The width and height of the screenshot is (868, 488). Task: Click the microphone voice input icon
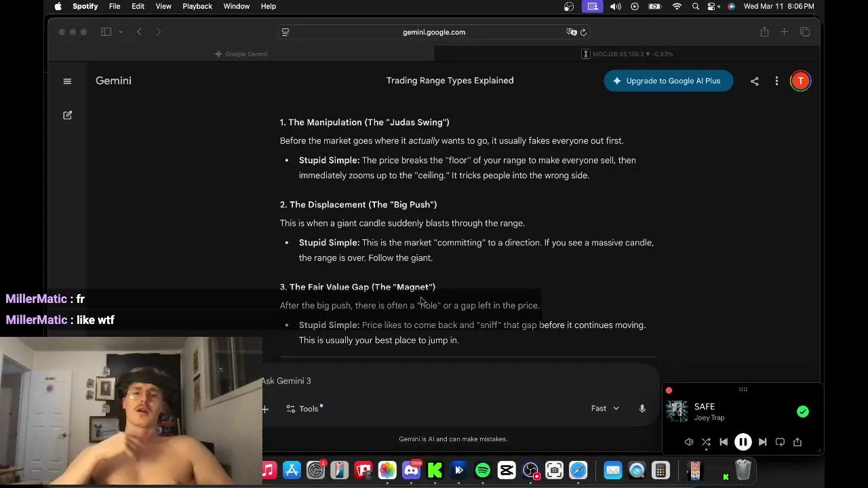point(642,409)
